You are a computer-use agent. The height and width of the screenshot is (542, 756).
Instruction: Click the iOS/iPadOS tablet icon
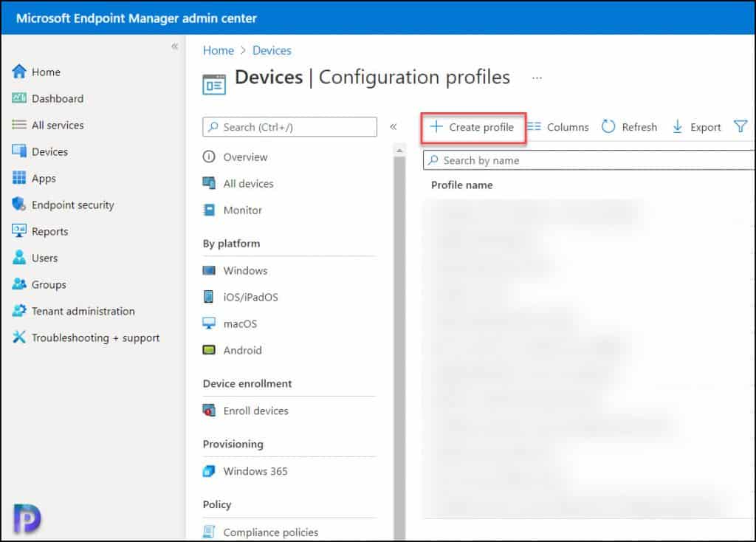pyautogui.click(x=208, y=297)
